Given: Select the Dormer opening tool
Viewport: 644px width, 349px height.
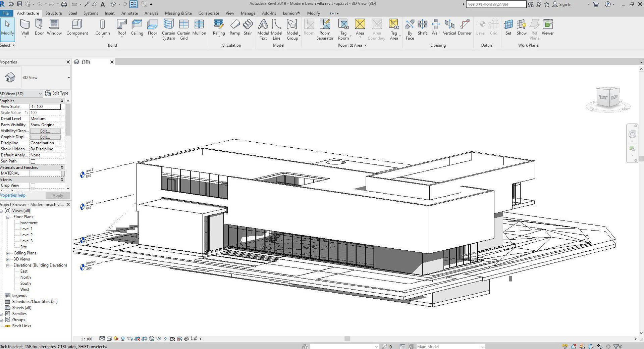Looking at the screenshot, I should (465, 28).
